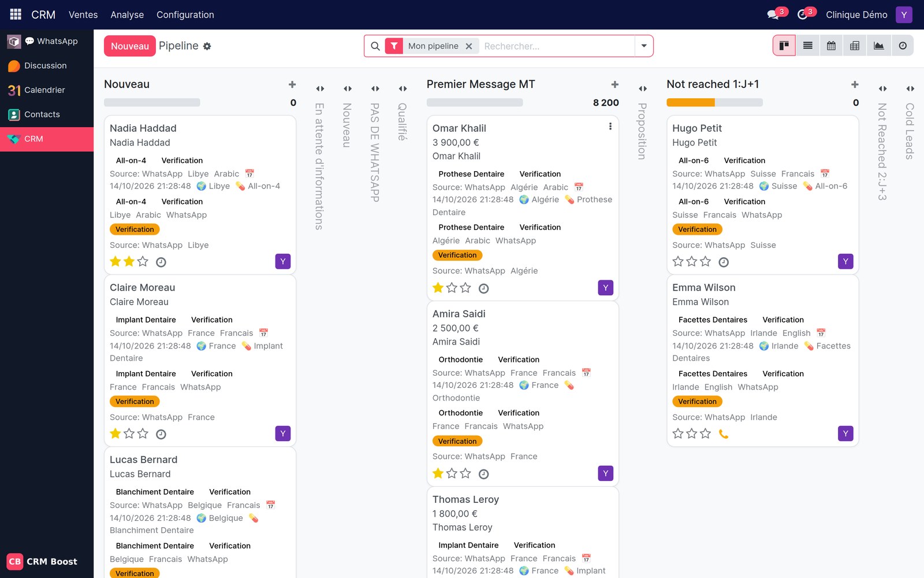Set third priority star on Emma Wilson card
Viewport: 924px width, 578px height.
click(705, 433)
